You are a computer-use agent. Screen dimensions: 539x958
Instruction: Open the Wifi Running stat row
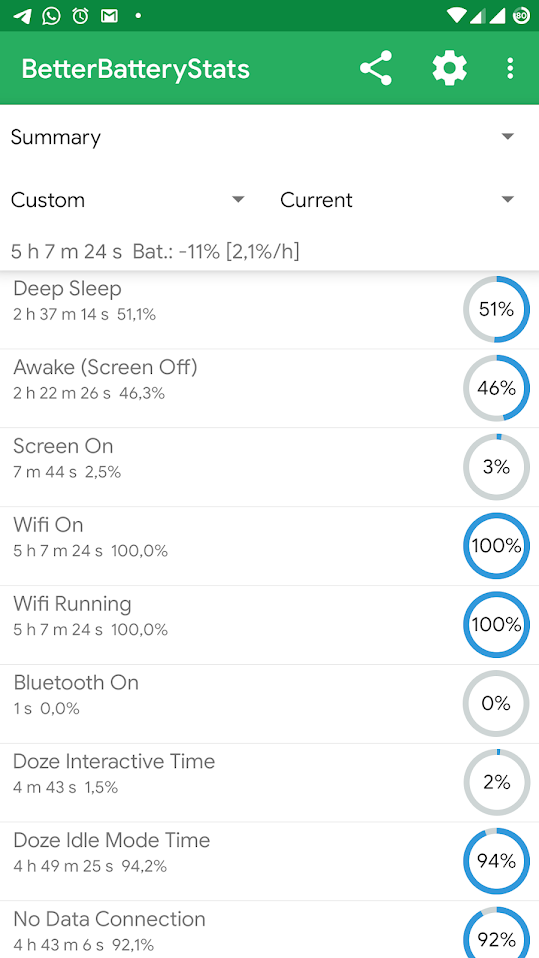[270, 624]
